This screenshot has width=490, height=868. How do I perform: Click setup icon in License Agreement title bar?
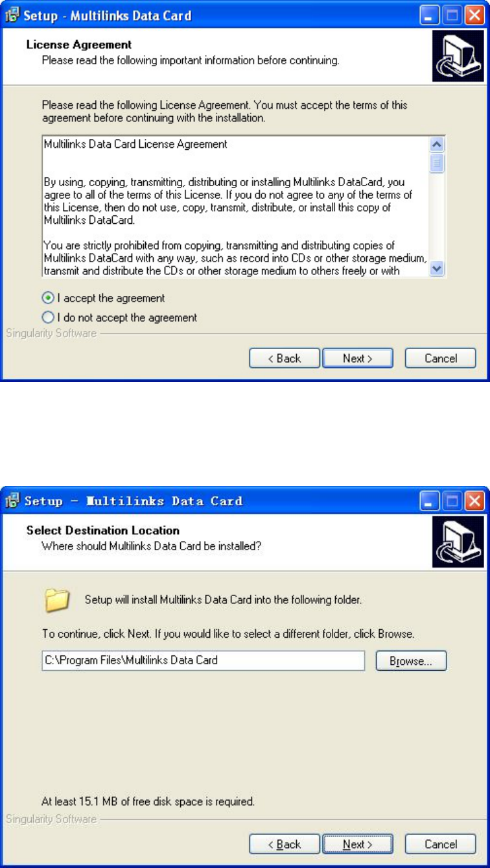click(x=13, y=15)
